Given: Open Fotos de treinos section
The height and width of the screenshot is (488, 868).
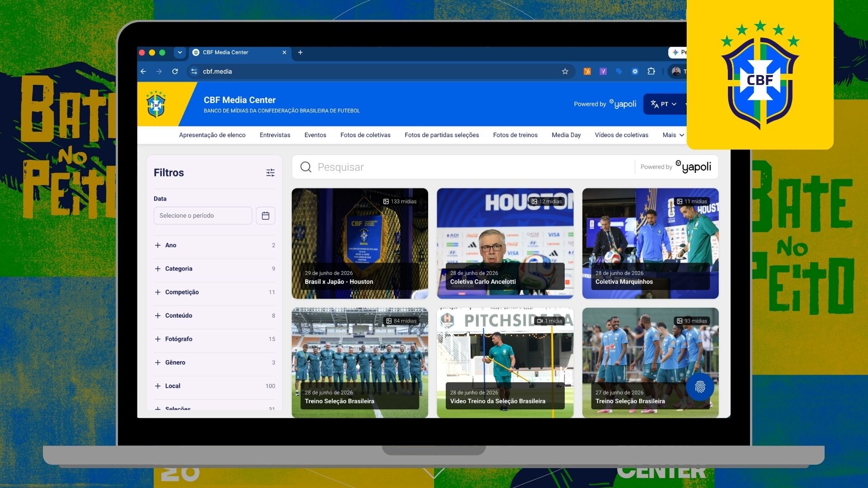Looking at the screenshot, I should 515,135.
